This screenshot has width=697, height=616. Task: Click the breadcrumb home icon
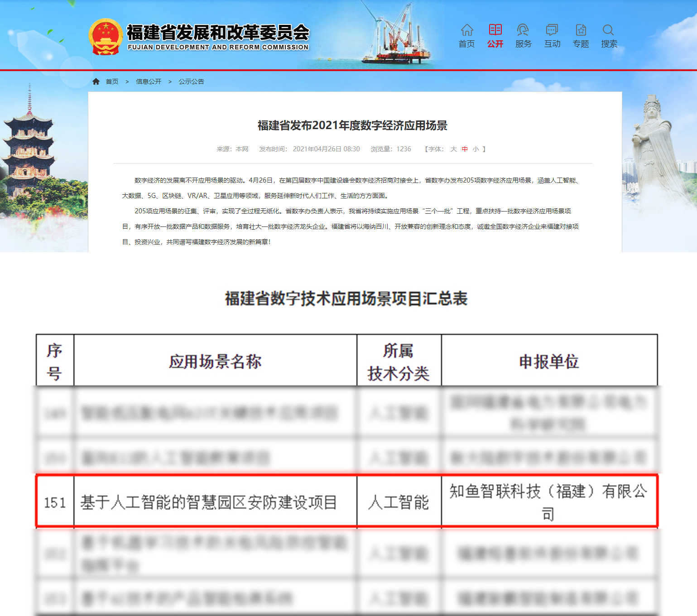[96, 82]
